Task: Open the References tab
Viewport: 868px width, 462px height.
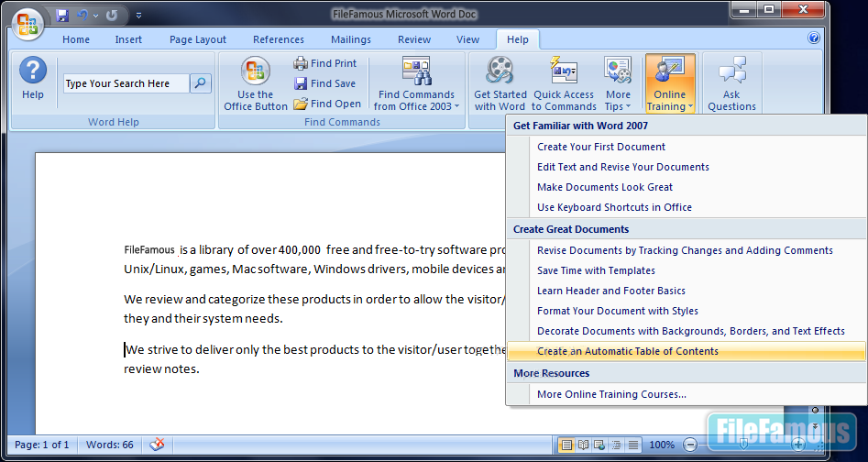Action: [x=279, y=39]
